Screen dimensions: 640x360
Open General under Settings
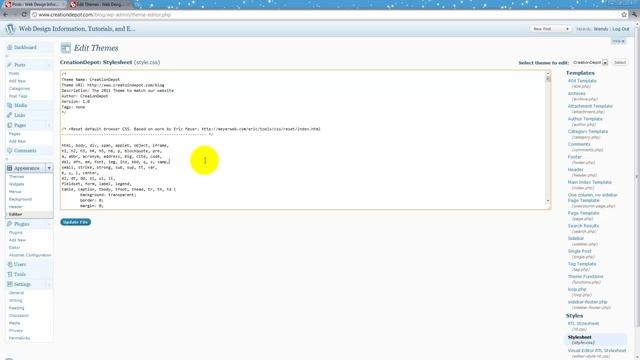[16, 293]
